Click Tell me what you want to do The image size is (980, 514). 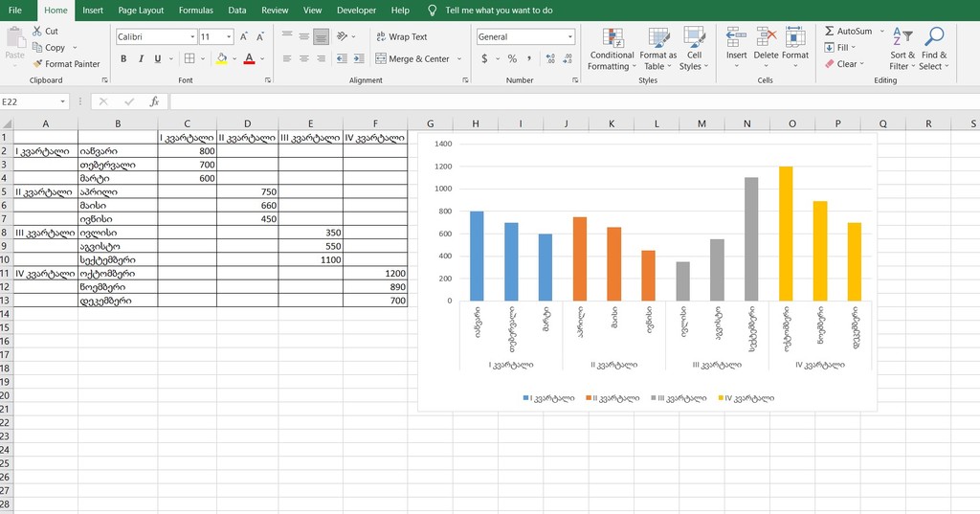pos(499,10)
